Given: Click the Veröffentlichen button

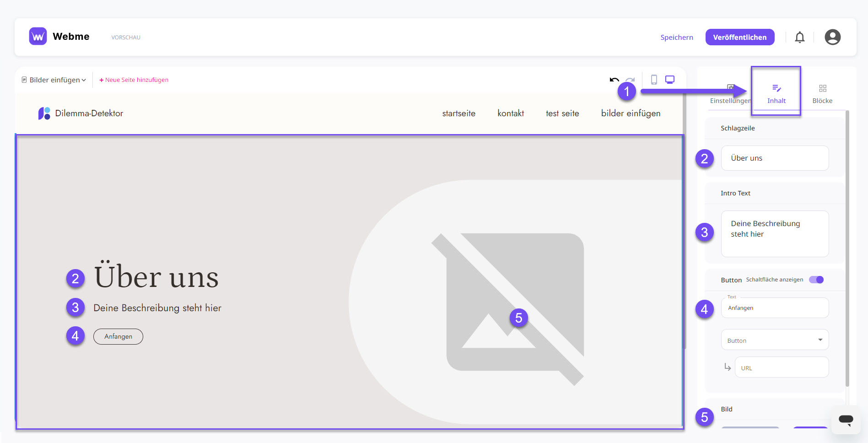Looking at the screenshot, I should point(739,37).
